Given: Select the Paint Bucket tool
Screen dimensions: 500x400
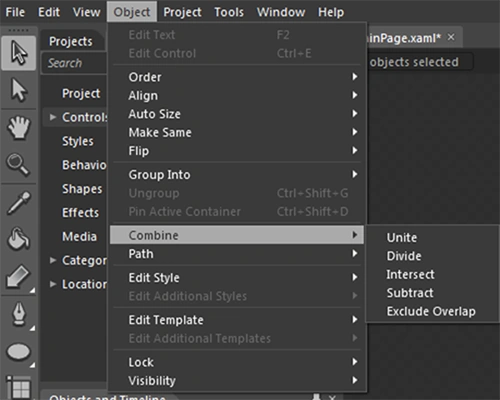Looking at the screenshot, I should [19, 239].
